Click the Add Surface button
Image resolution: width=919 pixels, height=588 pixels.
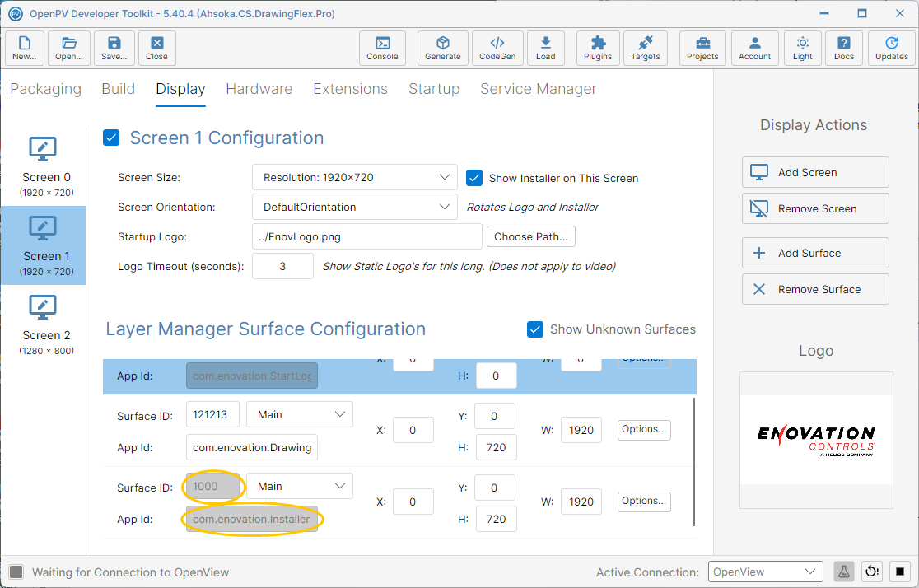[x=815, y=254]
